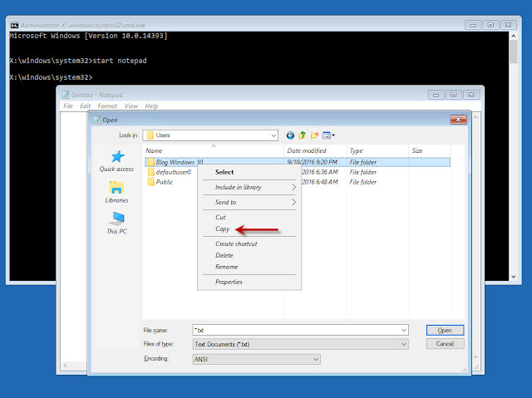Click Notepad horizontal scroll left arrow
The height and width of the screenshot is (398, 532).
point(65,366)
